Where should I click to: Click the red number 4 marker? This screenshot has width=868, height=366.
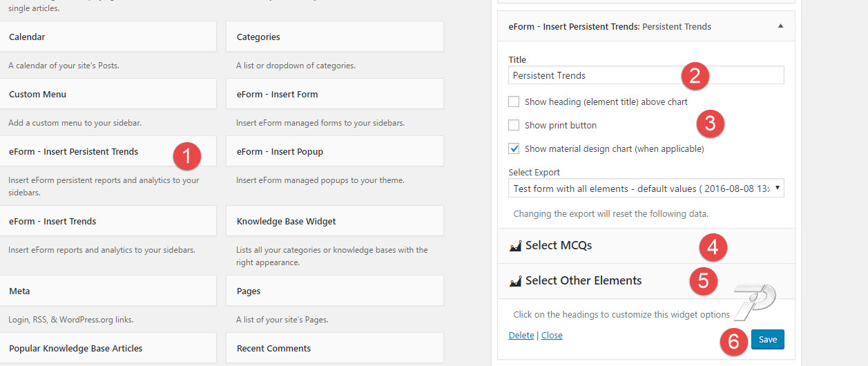(713, 248)
